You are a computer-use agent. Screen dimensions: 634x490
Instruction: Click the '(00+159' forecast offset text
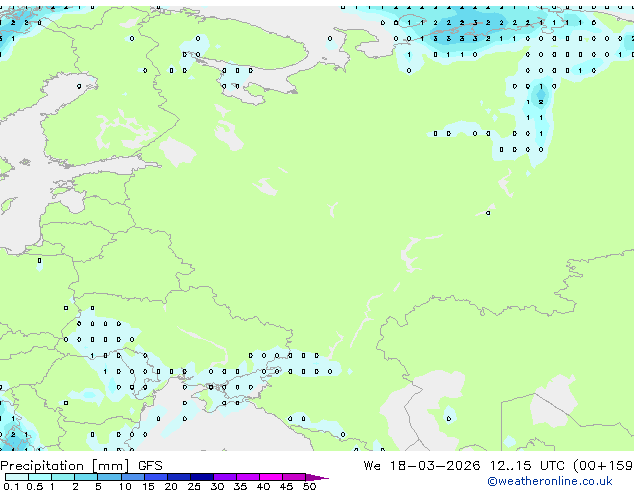click(x=603, y=466)
